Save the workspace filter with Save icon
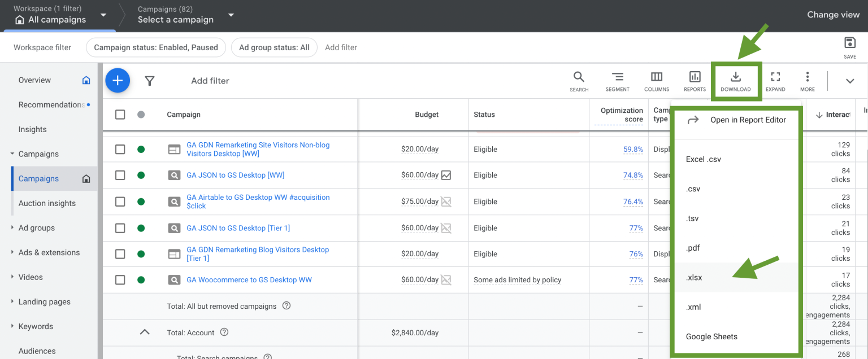This screenshot has height=359, width=868. (x=849, y=47)
